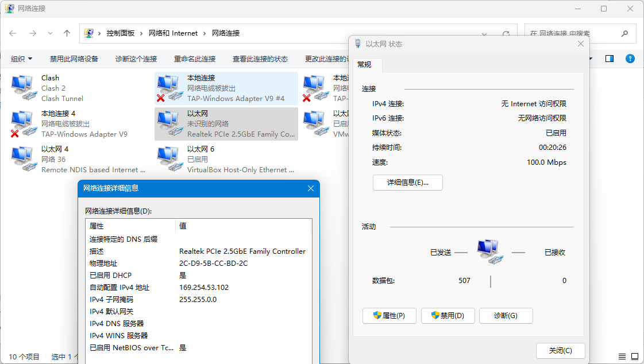Viewport: 644px width, 364px height.
Task: Click the Help question mark icon
Action: tap(630, 59)
